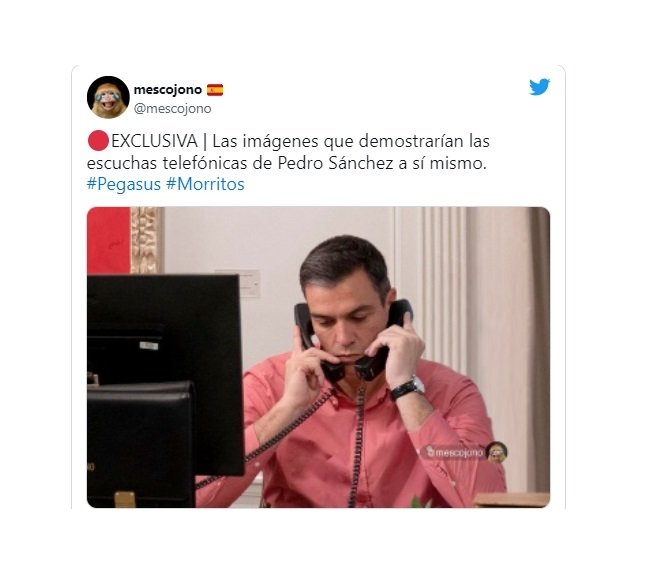This screenshot has width=650, height=571.
Task: Select the word EXCLUSIVA in tweet text
Action: click(154, 141)
